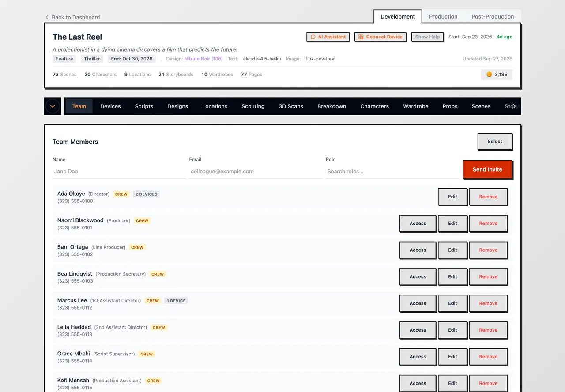
Task: Click the Select button in Team Members
Action: 495,142
